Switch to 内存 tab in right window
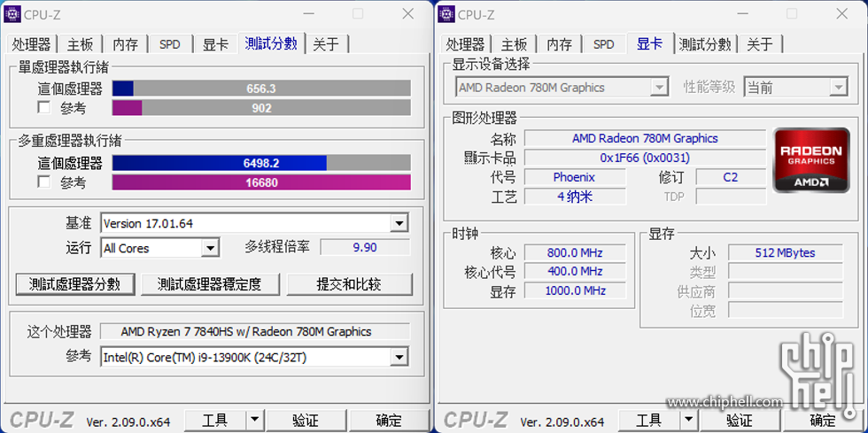This screenshot has width=868, height=433. point(559,44)
